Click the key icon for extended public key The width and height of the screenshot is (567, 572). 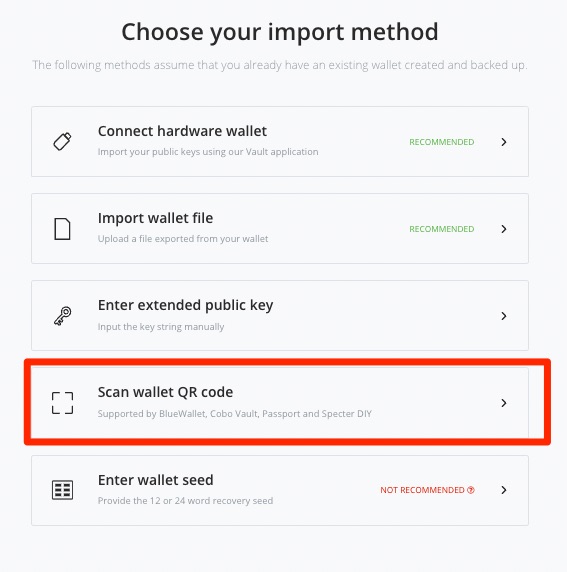[63, 316]
